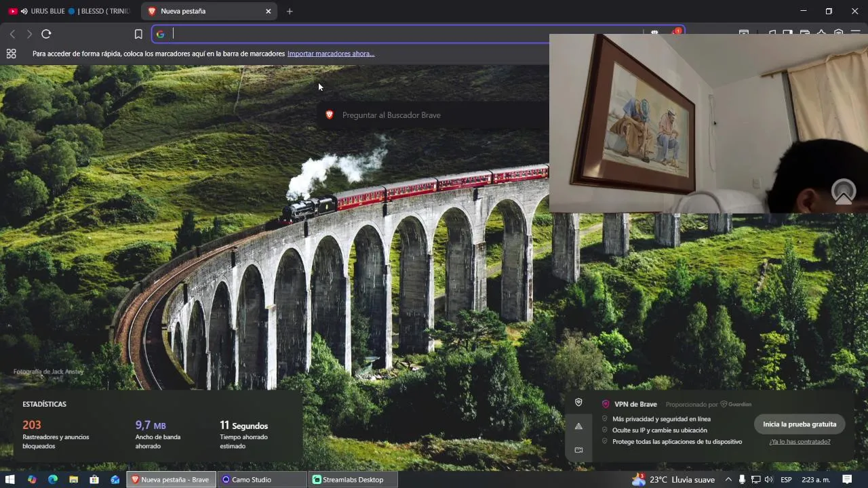Image resolution: width=868 pixels, height=488 pixels.
Task: Open a new tab with plus button
Action: 290,11
